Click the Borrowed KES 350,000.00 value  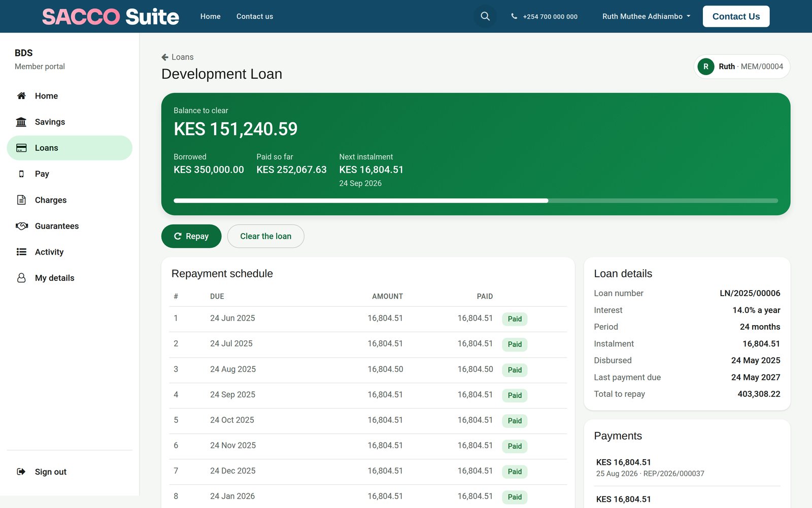point(209,170)
